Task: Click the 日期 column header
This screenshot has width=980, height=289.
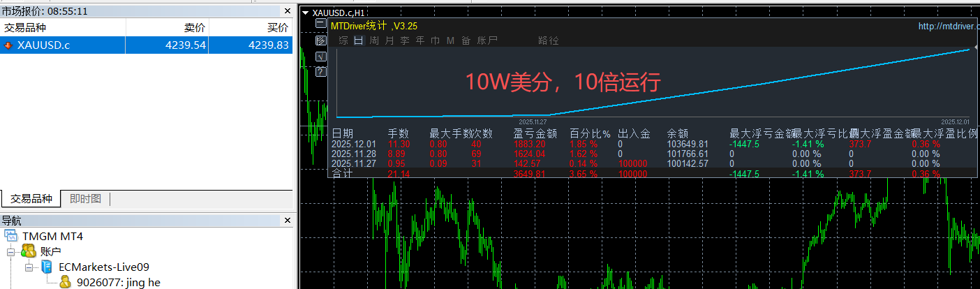Action: 342,133
